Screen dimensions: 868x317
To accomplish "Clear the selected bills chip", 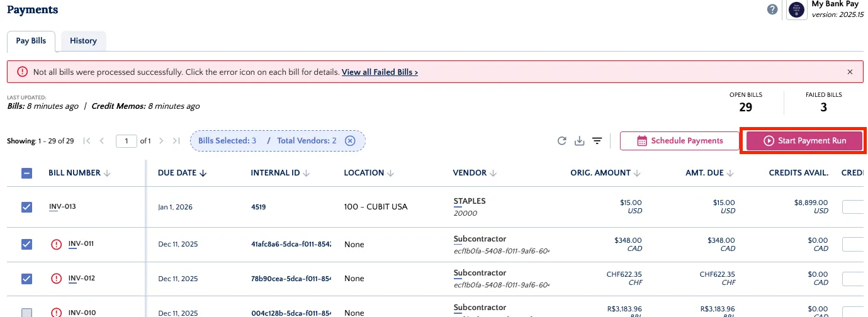I will [350, 141].
